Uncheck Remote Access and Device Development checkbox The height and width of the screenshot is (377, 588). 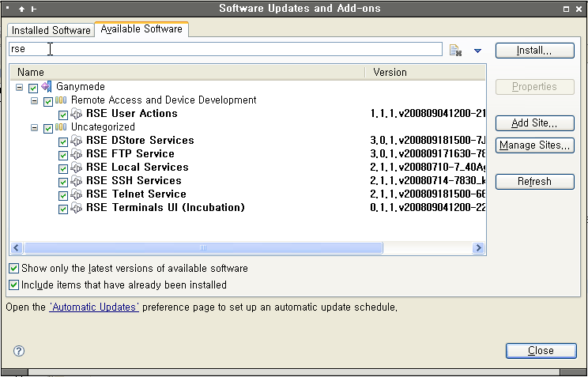click(48, 102)
